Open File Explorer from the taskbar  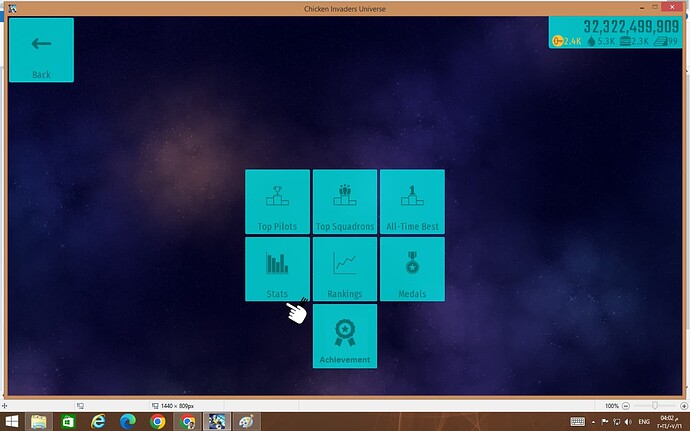pos(38,421)
